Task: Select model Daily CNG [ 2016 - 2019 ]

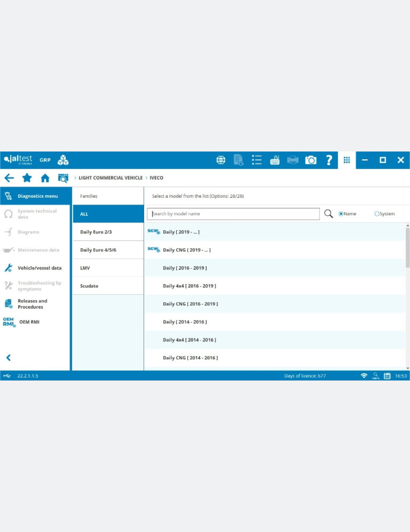Action: point(275,304)
